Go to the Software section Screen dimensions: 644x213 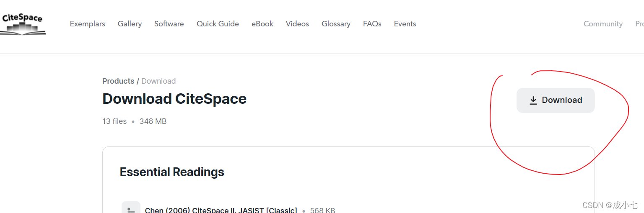(x=169, y=24)
